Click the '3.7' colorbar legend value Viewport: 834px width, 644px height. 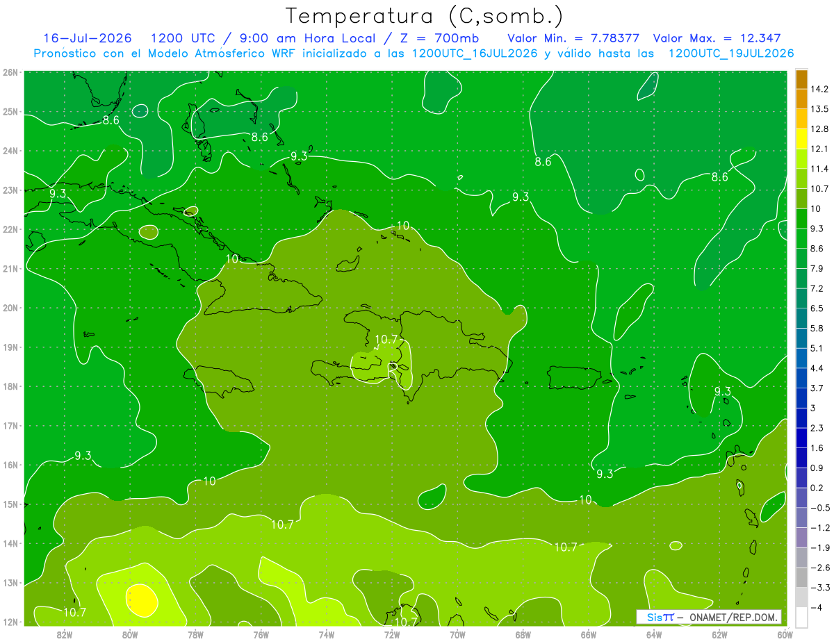pos(817,388)
